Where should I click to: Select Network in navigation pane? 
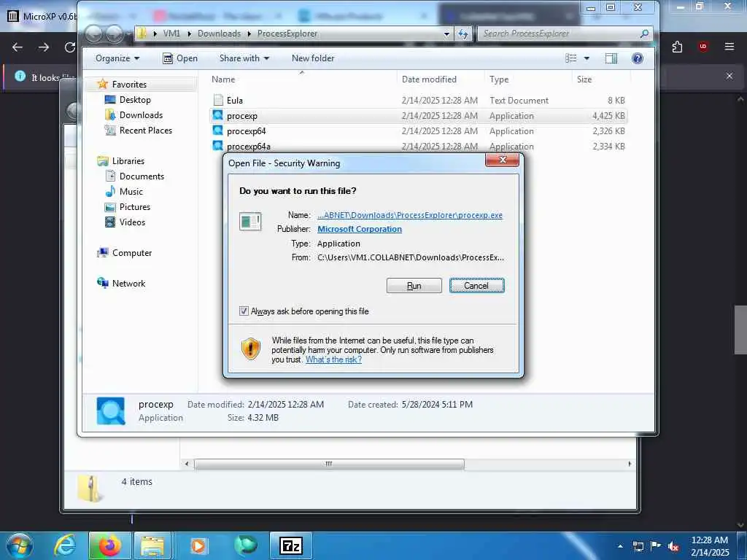[x=128, y=284]
